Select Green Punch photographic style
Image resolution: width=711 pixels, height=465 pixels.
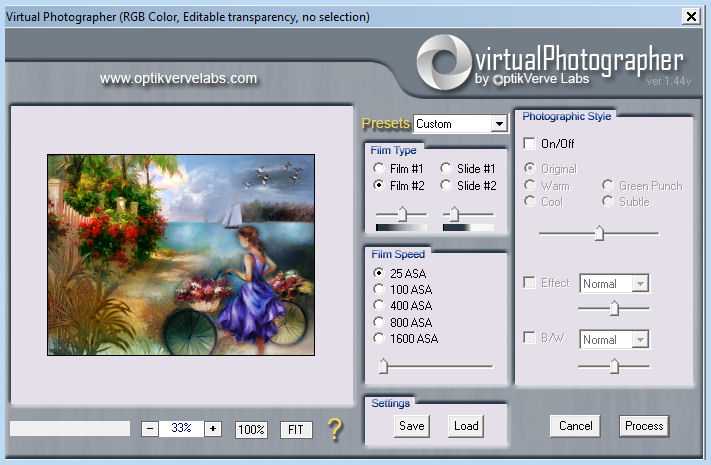(608, 185)
